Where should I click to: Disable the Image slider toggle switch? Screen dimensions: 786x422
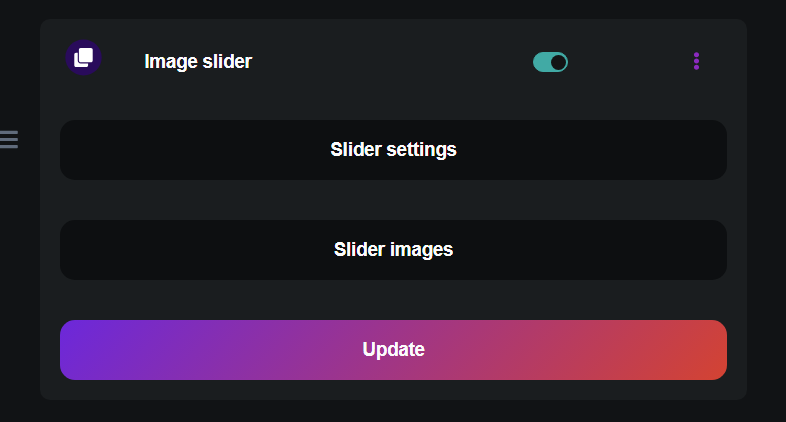[x=550, y=62]
